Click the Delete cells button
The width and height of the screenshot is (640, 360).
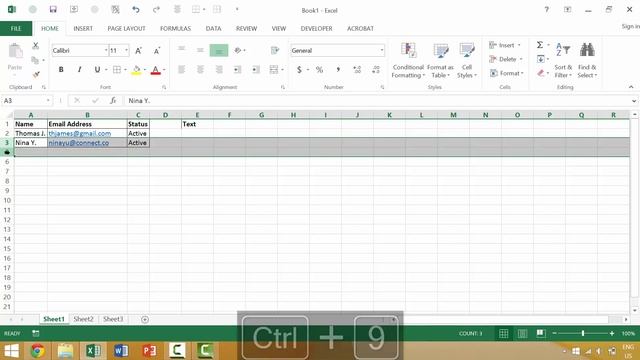click(506, 59)
